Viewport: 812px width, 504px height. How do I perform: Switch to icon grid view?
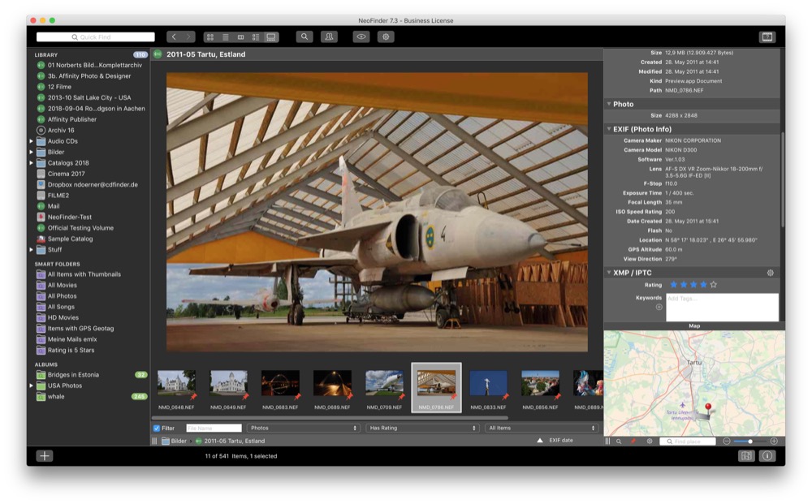point(210,37)
